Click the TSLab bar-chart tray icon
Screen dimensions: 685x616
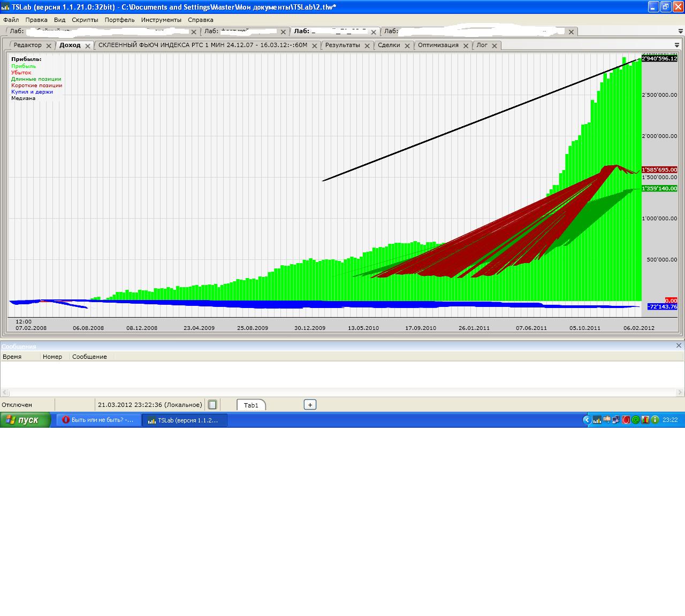597,420
